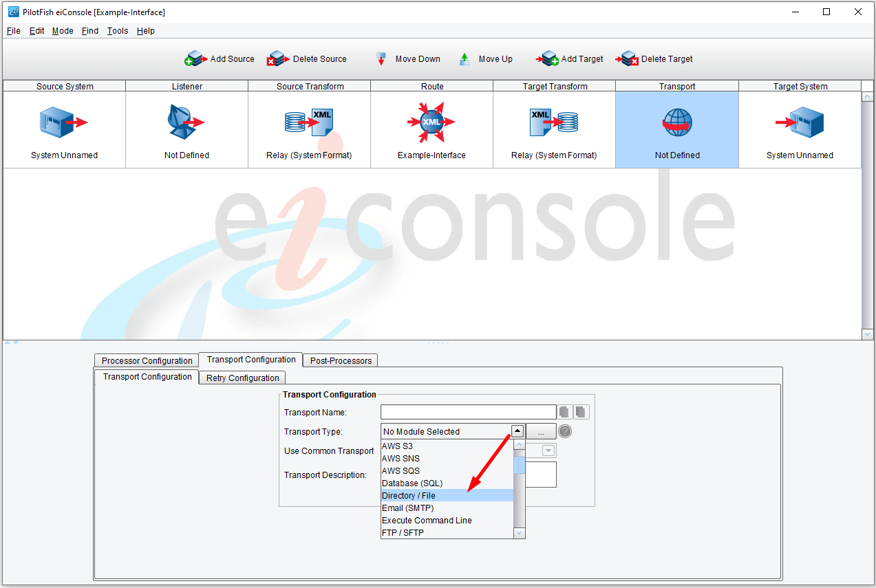The height and width of the screenshot is (588, 876).
Task: Select the inner Transport Configuration sub-tab
Action: 147,377
